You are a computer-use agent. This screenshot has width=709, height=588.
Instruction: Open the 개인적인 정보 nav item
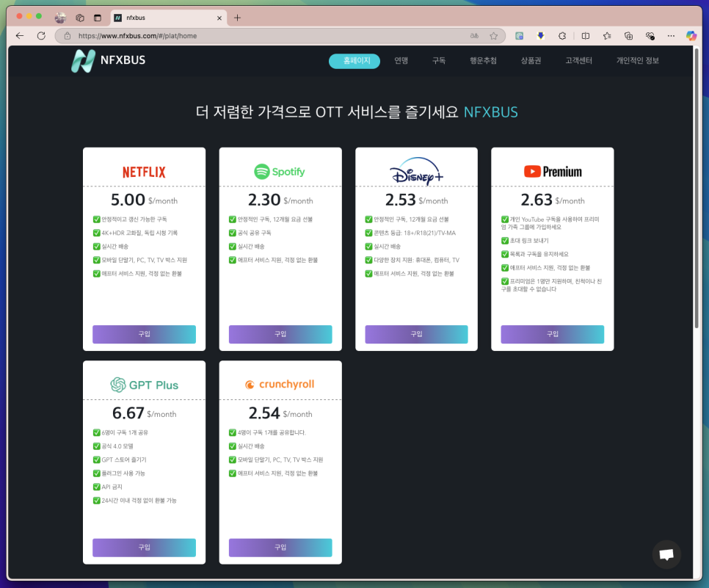(x=638, y=61)
